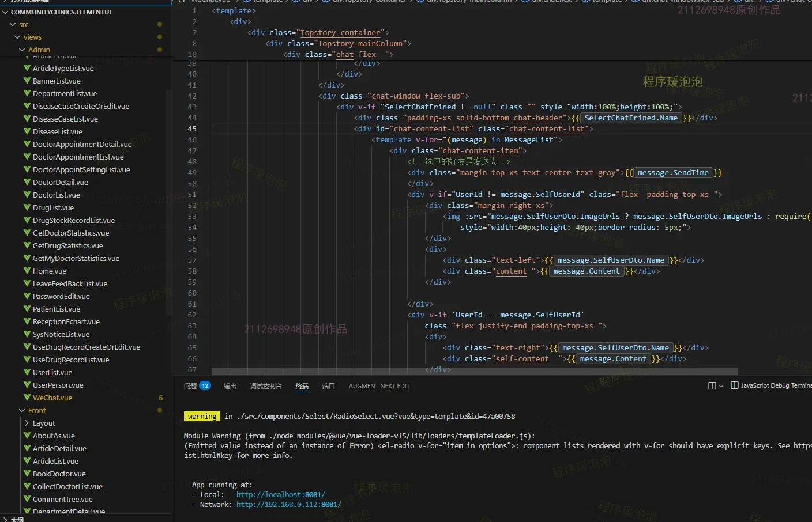The height and width of the screenshot is (522, 812).
Task: Open the Network http://192.168.0.112:8081/ link
Action: tap(289, 504)
